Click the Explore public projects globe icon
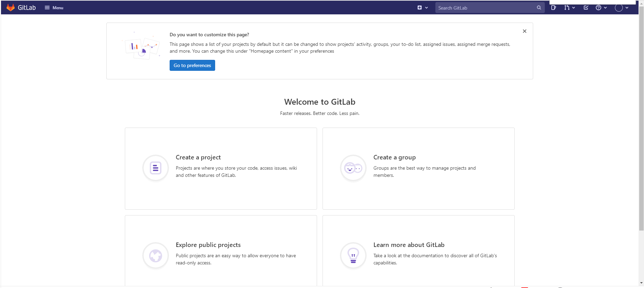644x288 pixels. (x=156, y=256)
